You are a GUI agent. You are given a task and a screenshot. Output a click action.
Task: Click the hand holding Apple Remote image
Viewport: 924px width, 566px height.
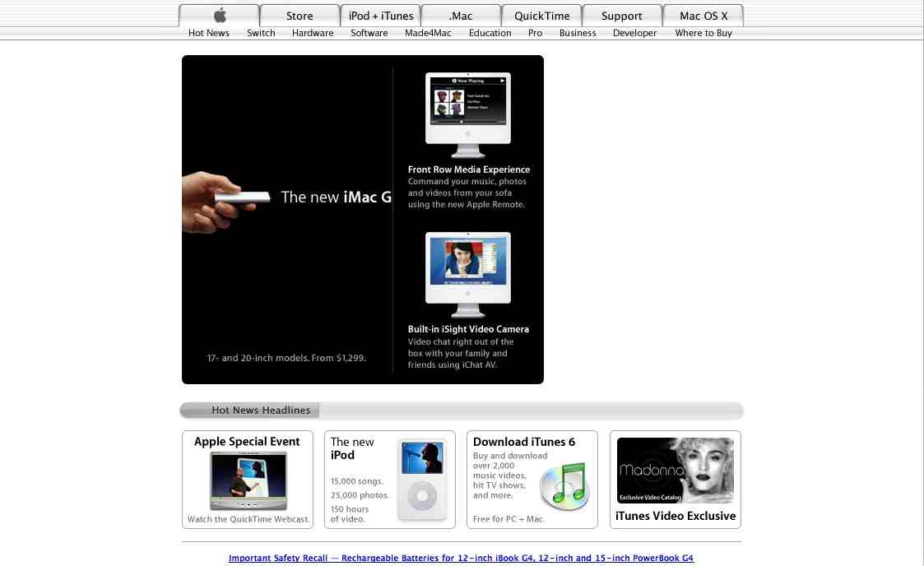point(225,202)
